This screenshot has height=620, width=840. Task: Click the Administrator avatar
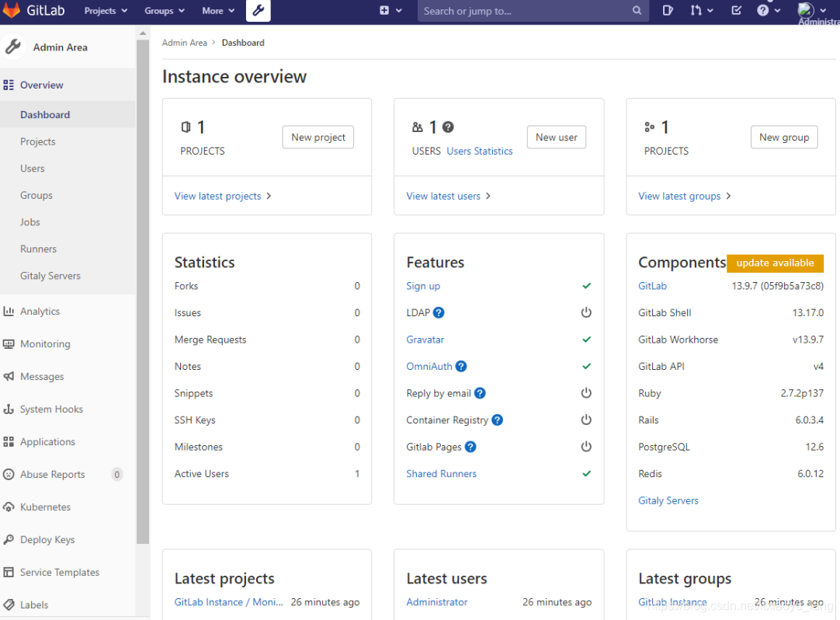(x=805, y=10)
